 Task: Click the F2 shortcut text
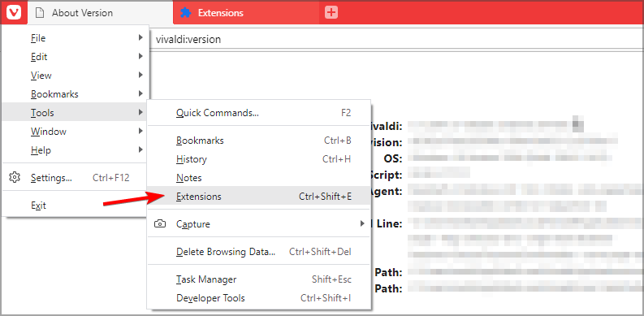click(x=346, y=113)
